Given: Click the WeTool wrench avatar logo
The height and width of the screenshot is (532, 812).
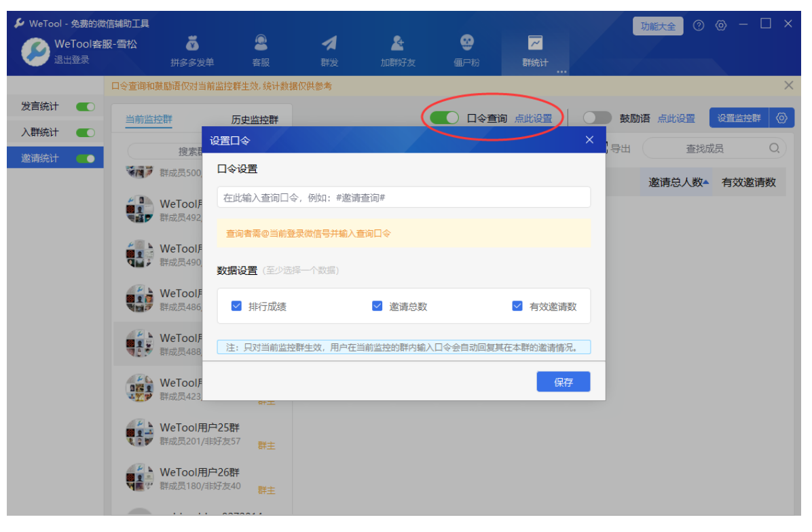Looking at the screenshot, I should 35,52.
